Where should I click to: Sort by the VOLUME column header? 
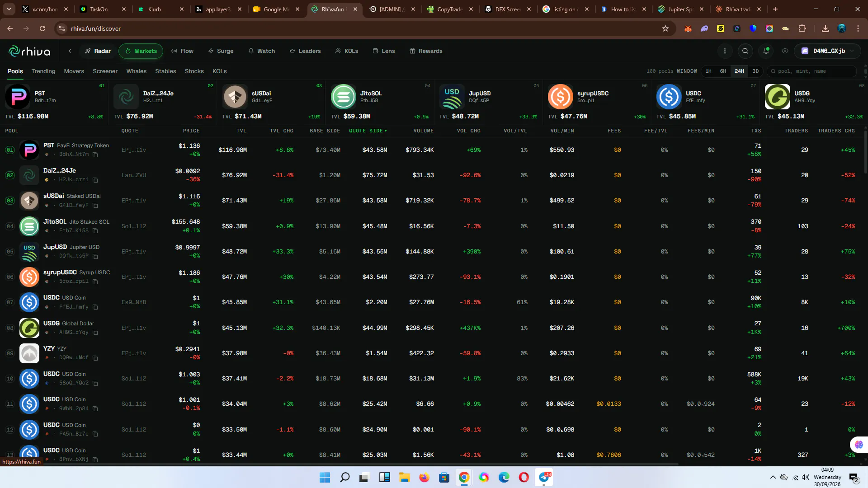tap(424, 131)
